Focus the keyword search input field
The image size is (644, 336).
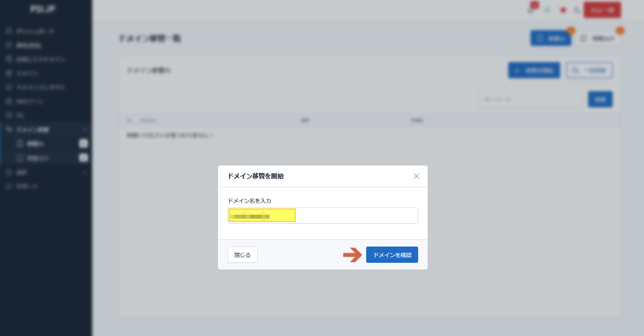tap(530, 99)
